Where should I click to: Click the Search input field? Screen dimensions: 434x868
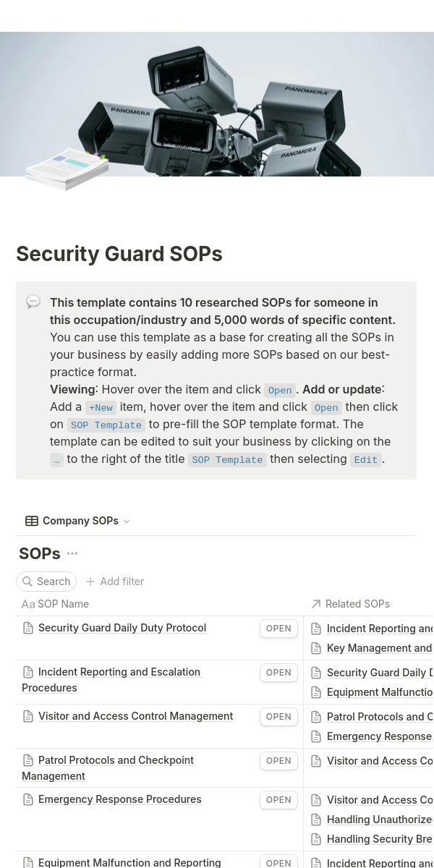pos(54,582)
